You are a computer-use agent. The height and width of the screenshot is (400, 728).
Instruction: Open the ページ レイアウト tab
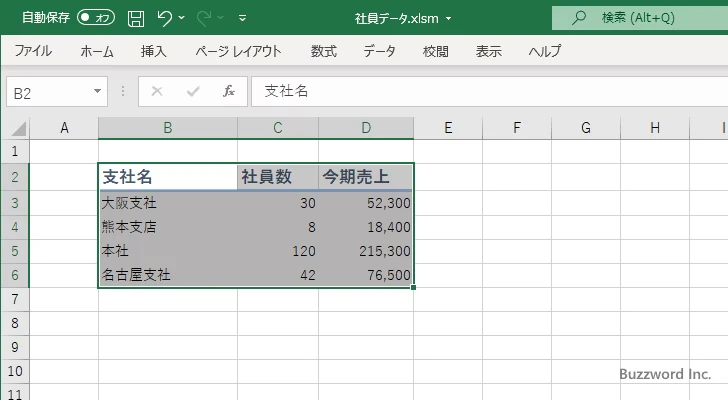238,51
